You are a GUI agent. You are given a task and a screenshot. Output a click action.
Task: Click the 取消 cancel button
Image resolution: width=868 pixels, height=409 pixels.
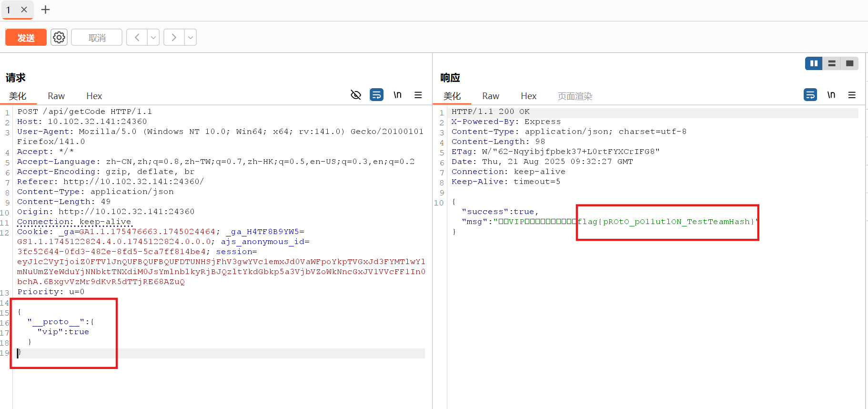[x=97, y=37]
